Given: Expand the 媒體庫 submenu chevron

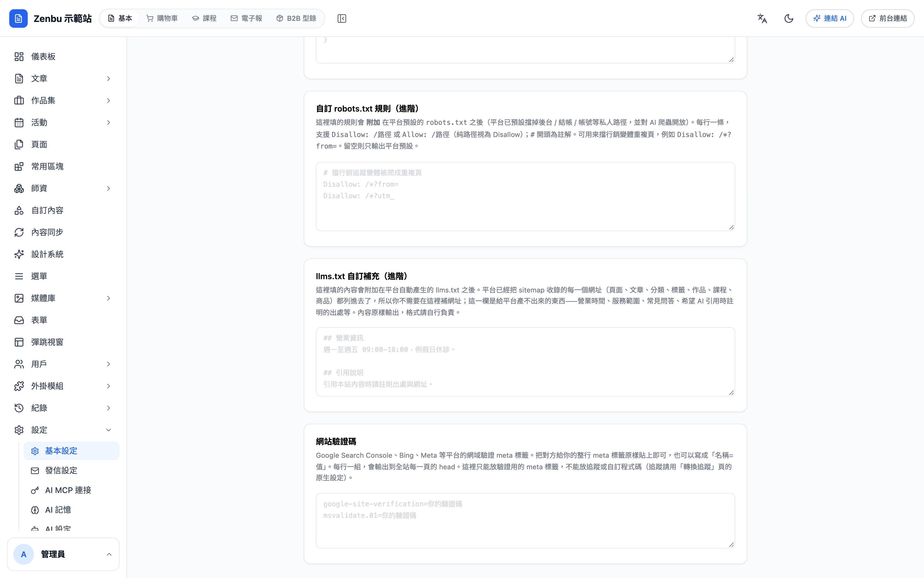Looking at the screenshot, I should pyautogui.click(x=109, y=298).
